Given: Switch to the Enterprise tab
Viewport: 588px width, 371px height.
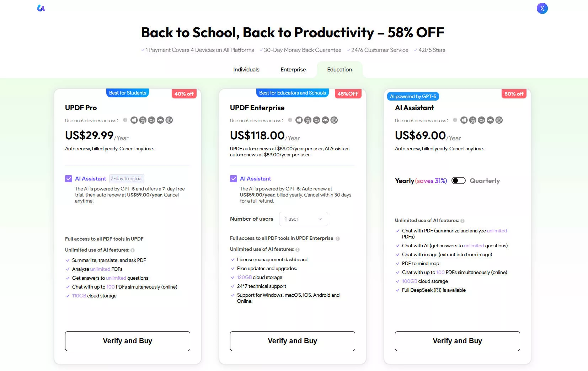Looking at the screenshot, I should 293,69.
